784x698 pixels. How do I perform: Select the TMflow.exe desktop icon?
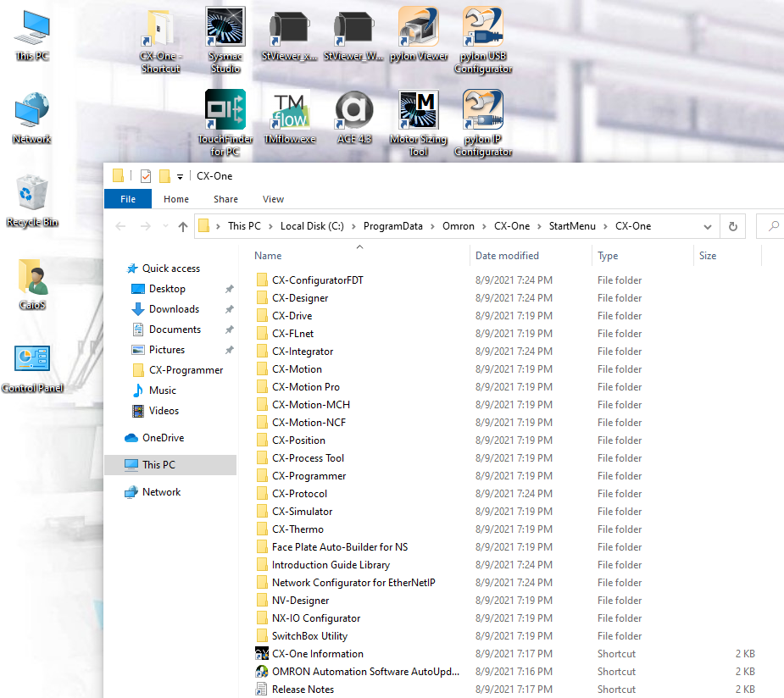(290, 117)
